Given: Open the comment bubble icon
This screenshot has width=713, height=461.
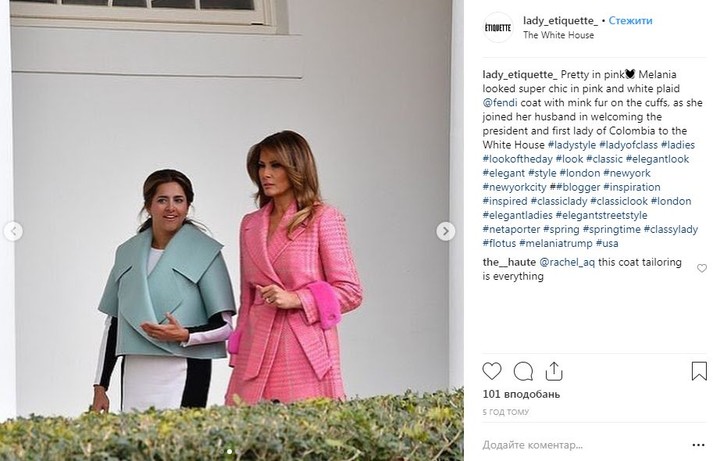Looking at the screenshot, I should click(523, 371).
